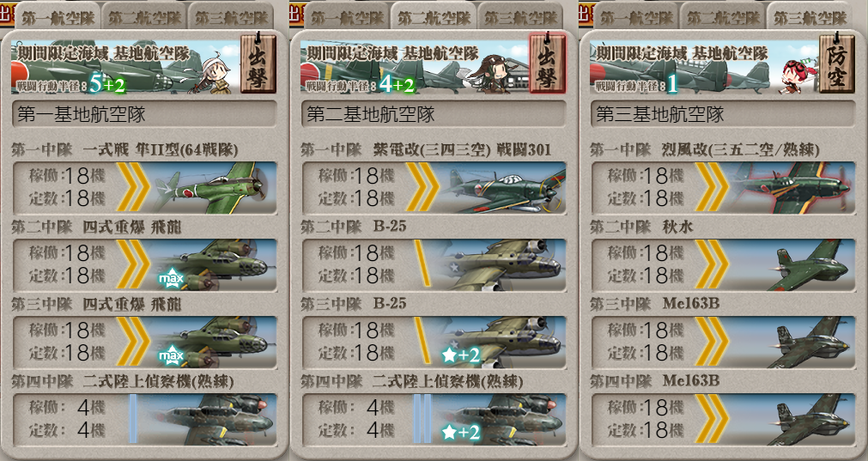Choose the 秋水 rocket interceptor aircraft

coord(723,265)
